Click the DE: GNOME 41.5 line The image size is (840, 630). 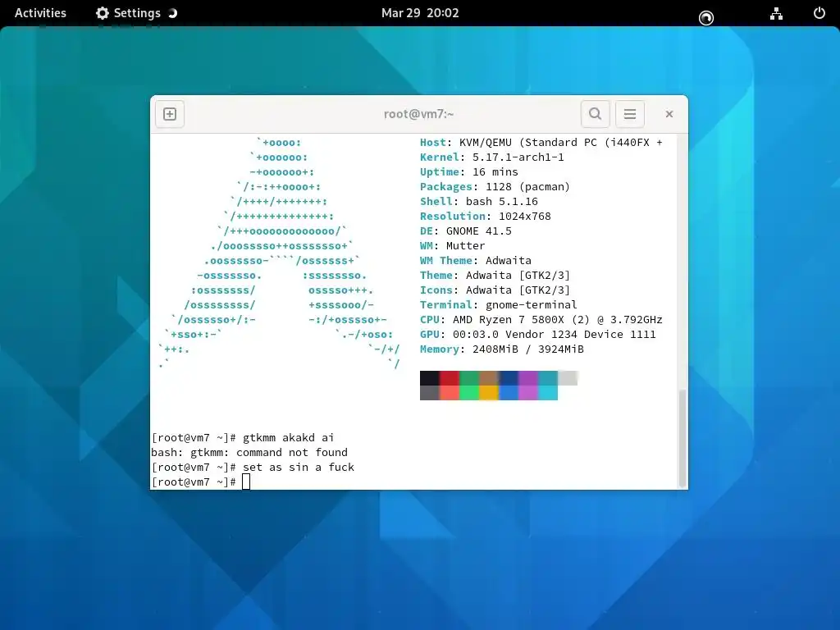coord(466,231)
